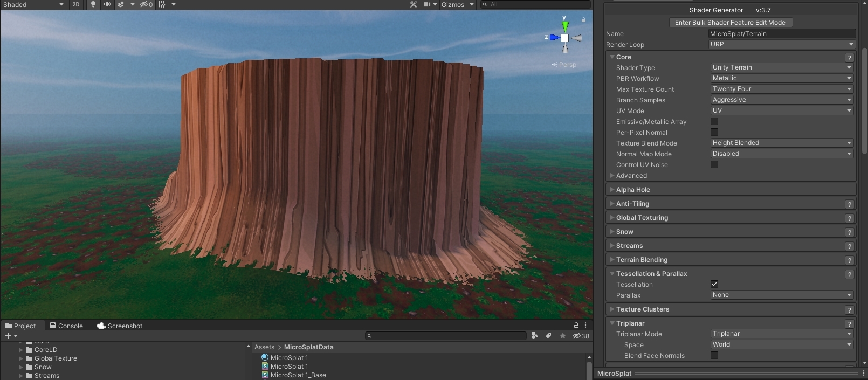
Task: Switch to the Console tab
Action: point(66,326)
